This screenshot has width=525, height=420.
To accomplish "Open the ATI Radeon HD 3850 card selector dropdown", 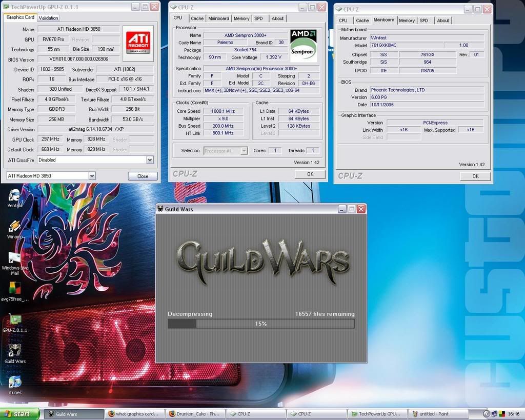I will point(92,176).
